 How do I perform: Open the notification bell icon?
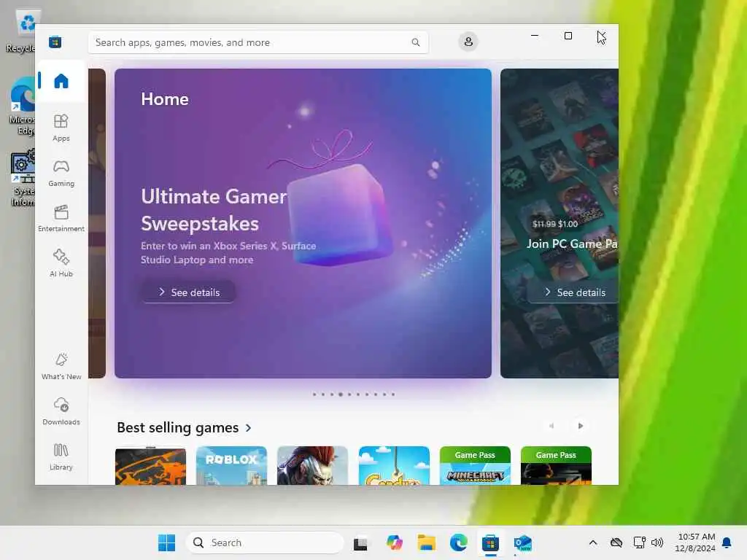727,542
